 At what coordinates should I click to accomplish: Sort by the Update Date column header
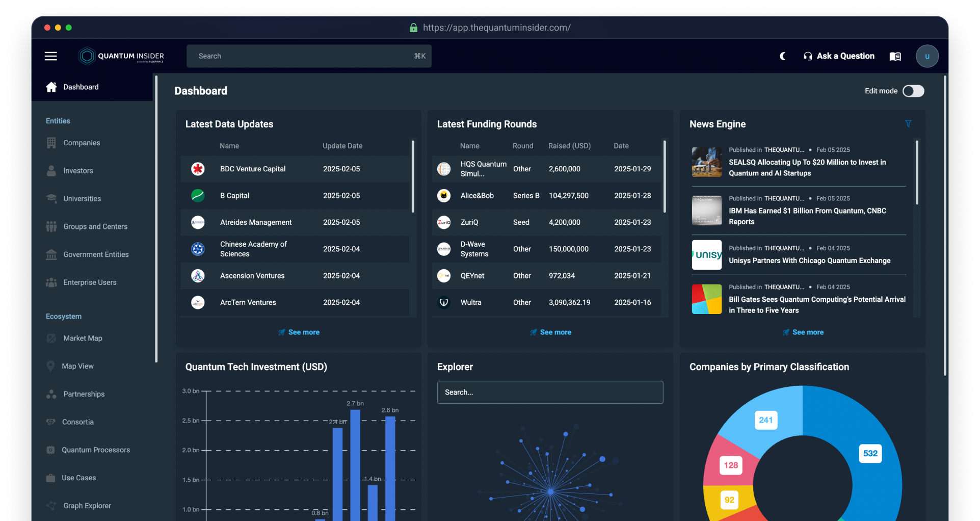(342, 146)
